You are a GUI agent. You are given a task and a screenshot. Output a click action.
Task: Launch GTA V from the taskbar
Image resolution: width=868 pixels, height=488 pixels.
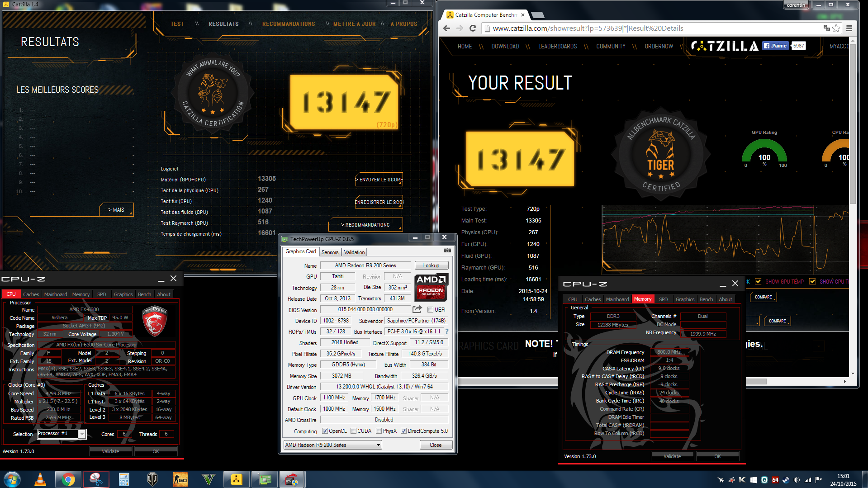tap(208, 479)
